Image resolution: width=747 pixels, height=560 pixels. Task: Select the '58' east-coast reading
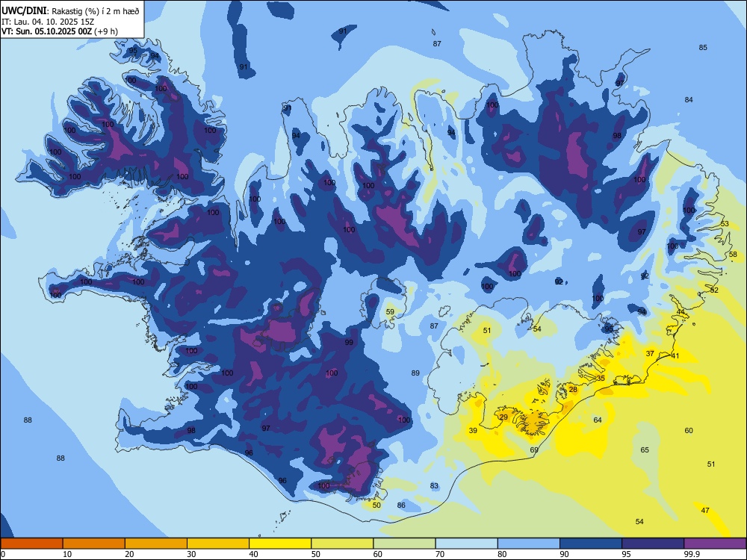pyautogui.click(x=734, y=255)
